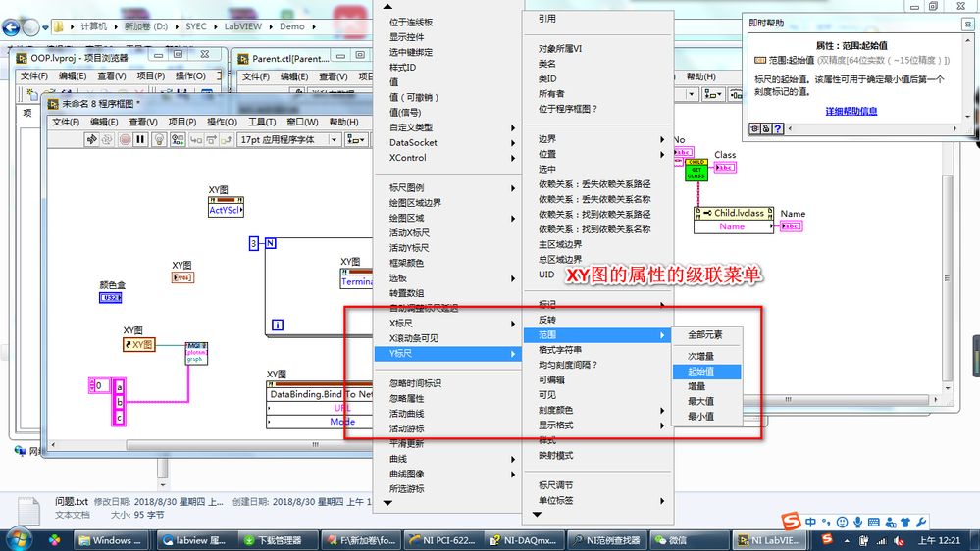This screenshot has height=551, width=980.
Task: Expand the 刻度颜色 submenu
Action: click(x=598, y=410)
